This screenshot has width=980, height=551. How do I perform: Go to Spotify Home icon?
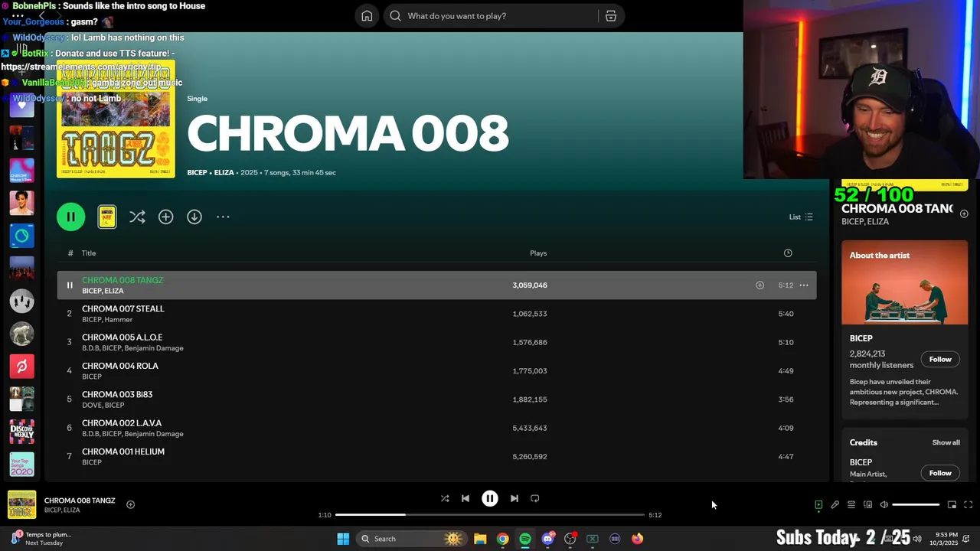coord(367,16)
